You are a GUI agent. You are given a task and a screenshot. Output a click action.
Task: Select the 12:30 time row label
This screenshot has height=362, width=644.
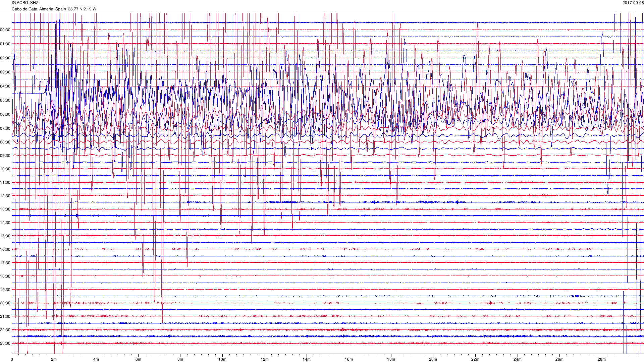tap(5, 196)
